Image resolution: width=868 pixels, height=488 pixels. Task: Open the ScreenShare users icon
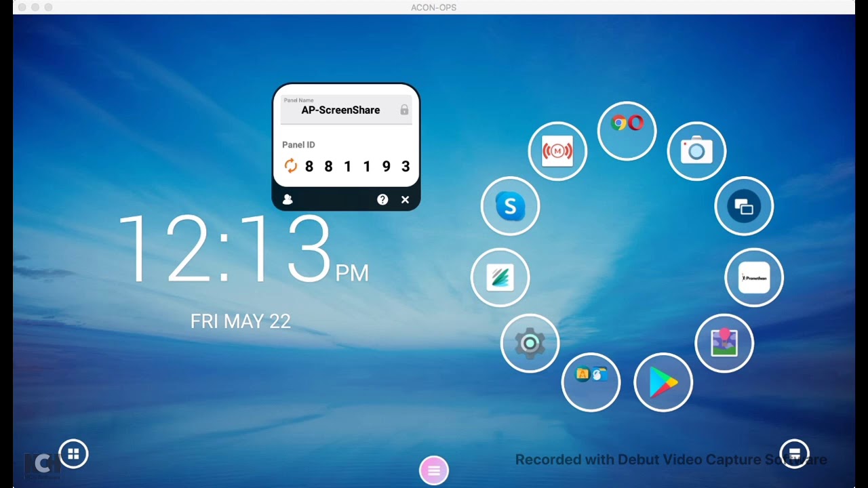point(288,199)
